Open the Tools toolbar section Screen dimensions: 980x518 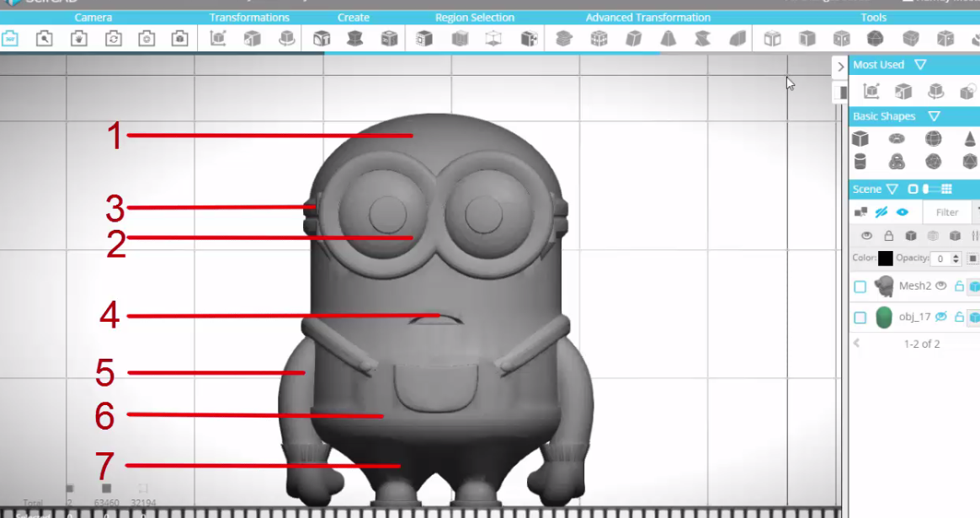873,18
